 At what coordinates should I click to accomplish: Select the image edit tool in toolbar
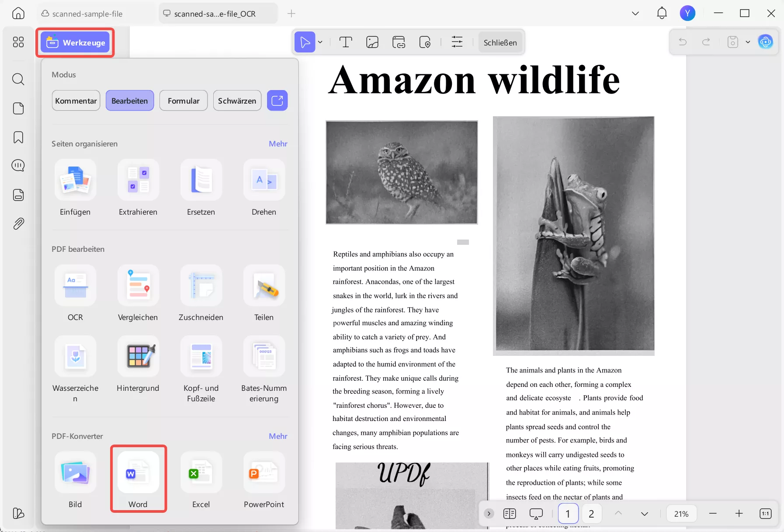click(372, 42)
